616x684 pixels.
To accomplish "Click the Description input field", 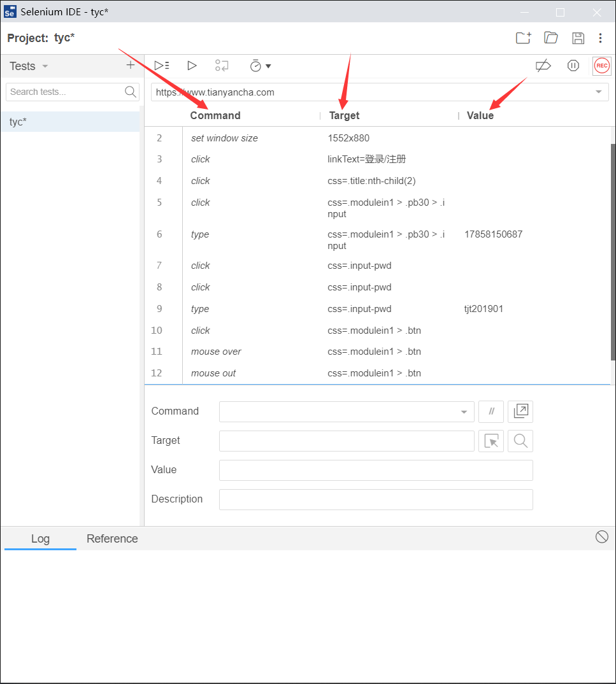I will pos(376,499).
